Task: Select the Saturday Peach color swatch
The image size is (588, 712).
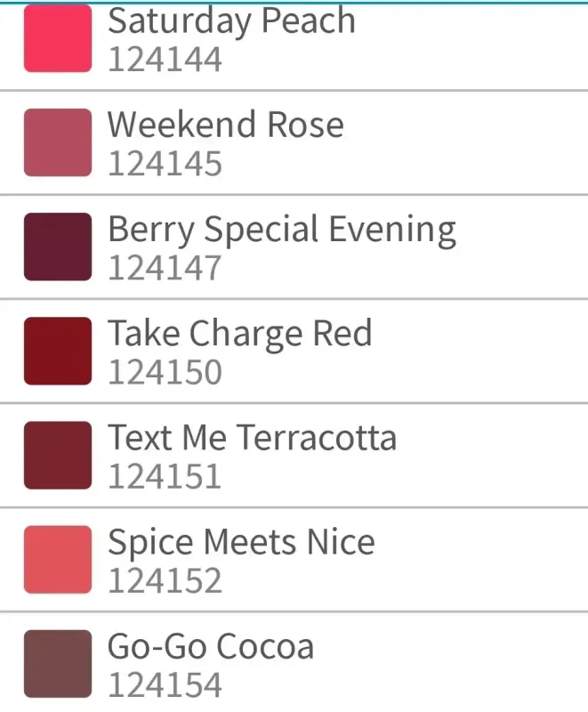Action: pyautogui.click(x=58, y=38)
